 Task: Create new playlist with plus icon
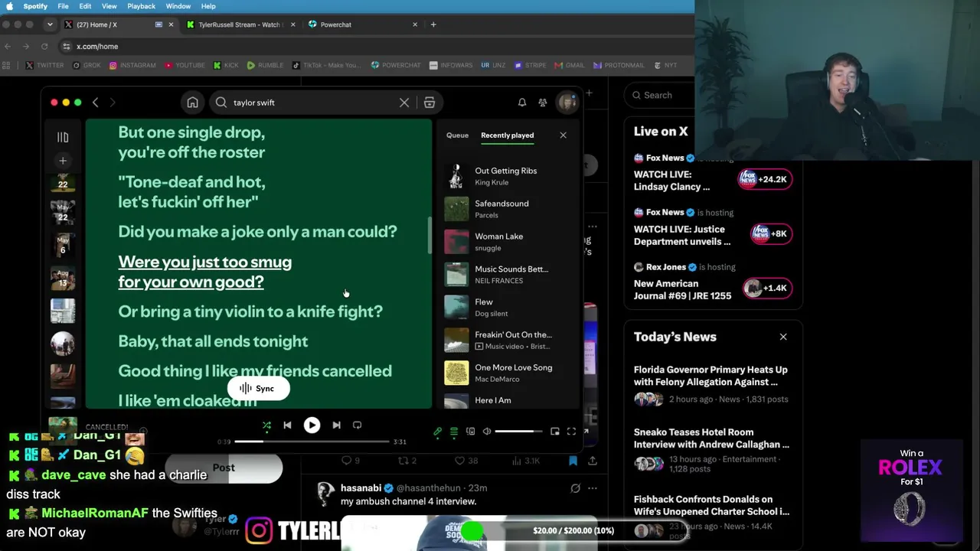click(x=63, y=161)
